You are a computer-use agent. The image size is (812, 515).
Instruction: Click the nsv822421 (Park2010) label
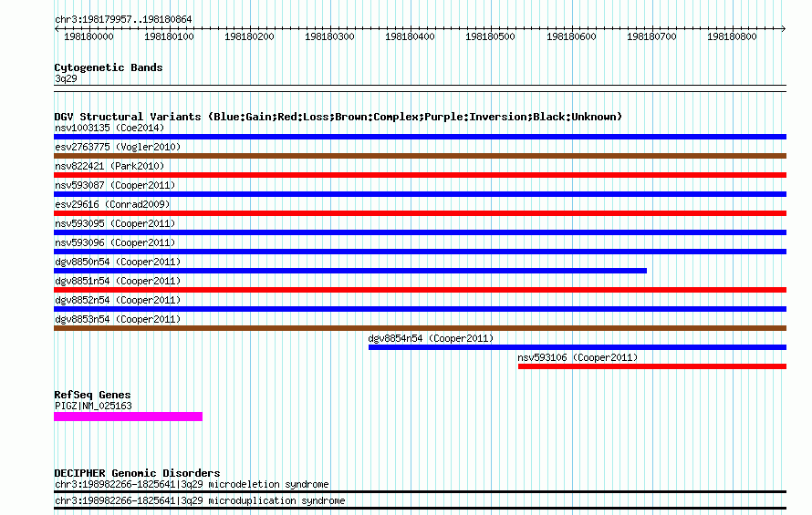click(109, 166)
